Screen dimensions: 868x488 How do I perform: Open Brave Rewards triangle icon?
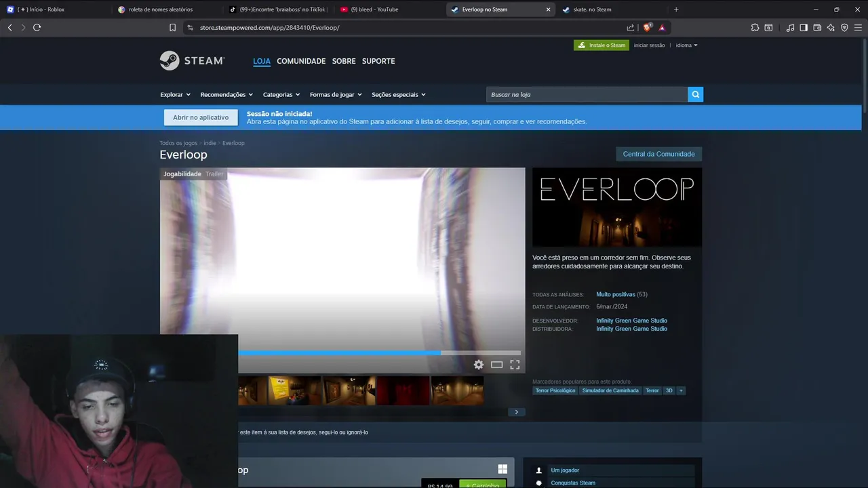click(x=662, y=28)
